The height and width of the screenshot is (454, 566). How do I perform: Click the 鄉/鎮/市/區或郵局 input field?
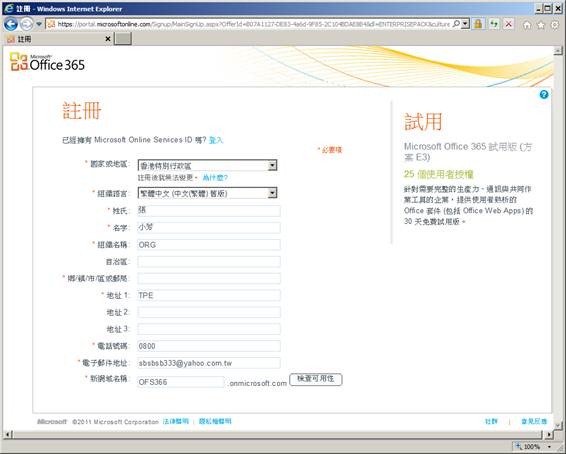pos(209,278)
